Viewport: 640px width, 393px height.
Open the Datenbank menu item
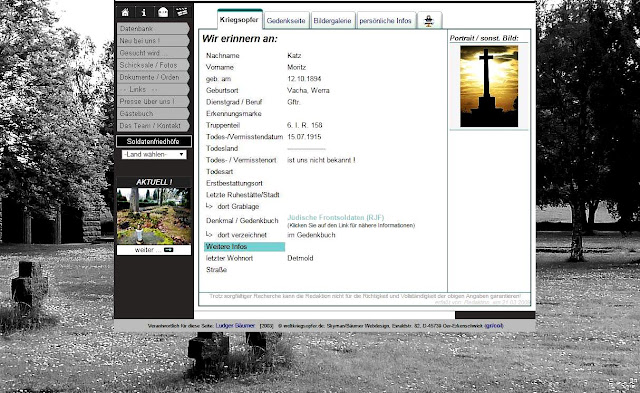point(153,29)
